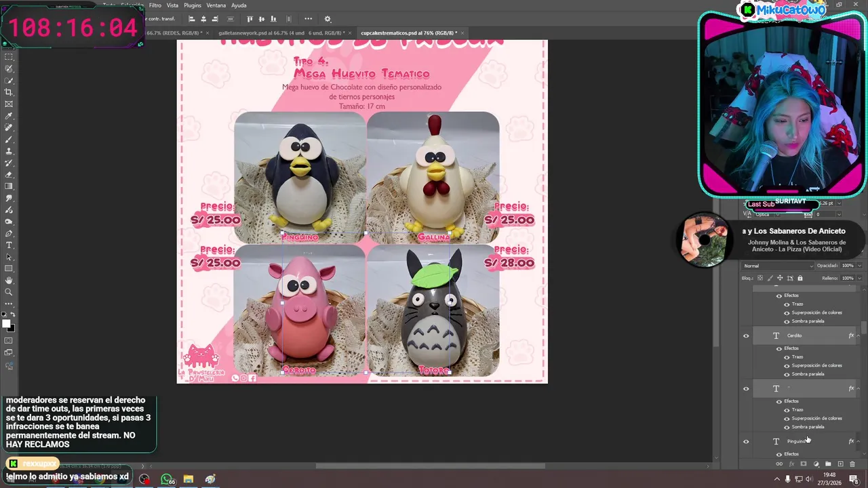Create a new layer from Layers panel
The width and height of the screenshot is (868, 488).
click(840, 464)
